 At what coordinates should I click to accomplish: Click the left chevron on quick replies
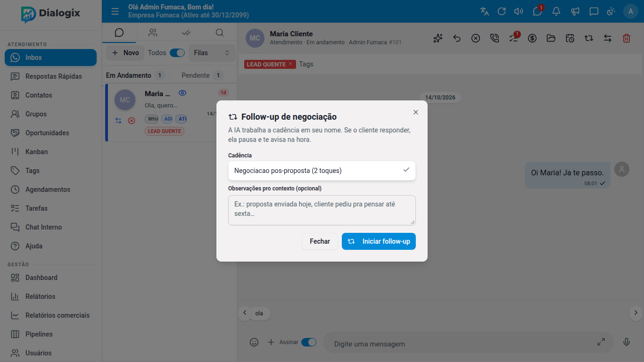click(245, 313)
